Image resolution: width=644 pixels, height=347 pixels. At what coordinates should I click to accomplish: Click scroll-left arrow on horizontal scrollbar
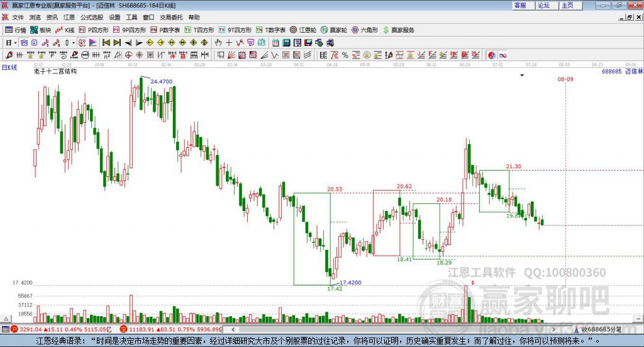233,329
